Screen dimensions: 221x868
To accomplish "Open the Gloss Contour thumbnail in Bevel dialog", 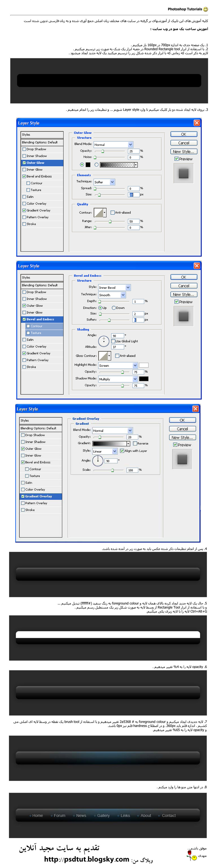I will (x=103, y=356).
